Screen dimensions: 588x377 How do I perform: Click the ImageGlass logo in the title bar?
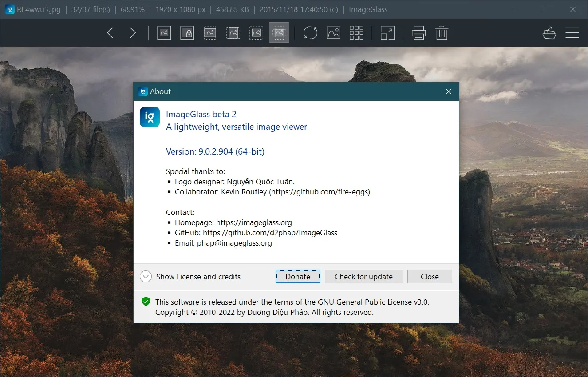[9, 9]
